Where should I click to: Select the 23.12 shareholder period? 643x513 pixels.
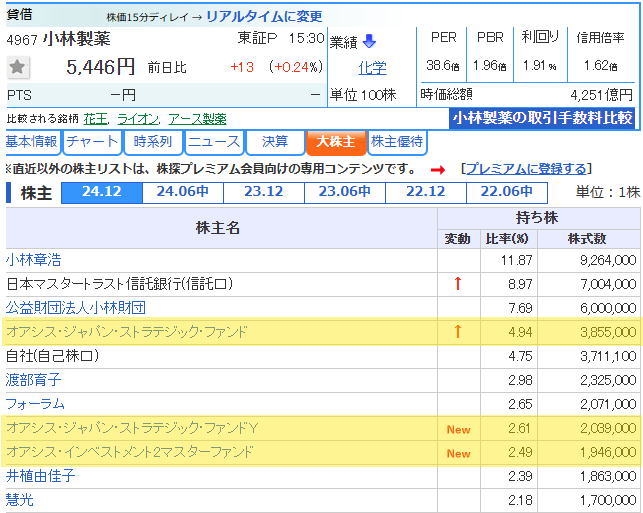(264, 192)
